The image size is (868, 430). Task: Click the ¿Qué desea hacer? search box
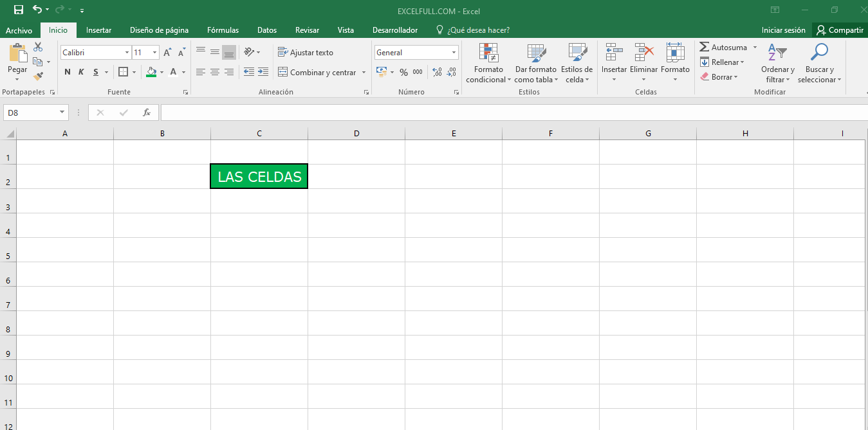(473, 30)
